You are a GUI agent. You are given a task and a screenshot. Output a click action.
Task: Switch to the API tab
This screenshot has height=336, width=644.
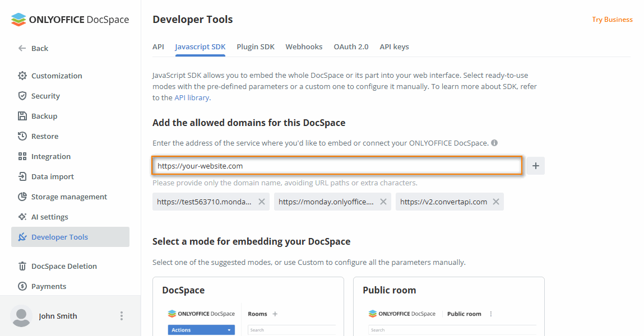tap(158, 47)
